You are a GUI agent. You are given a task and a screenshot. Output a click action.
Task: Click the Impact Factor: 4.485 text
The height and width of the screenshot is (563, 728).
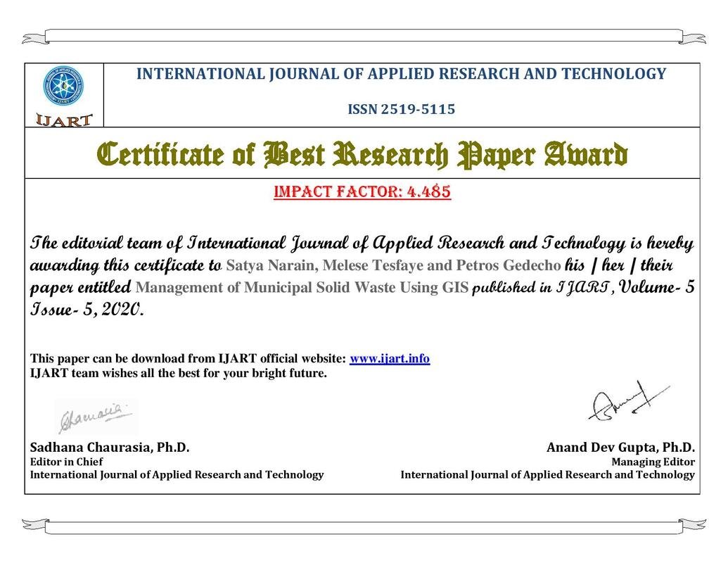click(x=362, y=191)
